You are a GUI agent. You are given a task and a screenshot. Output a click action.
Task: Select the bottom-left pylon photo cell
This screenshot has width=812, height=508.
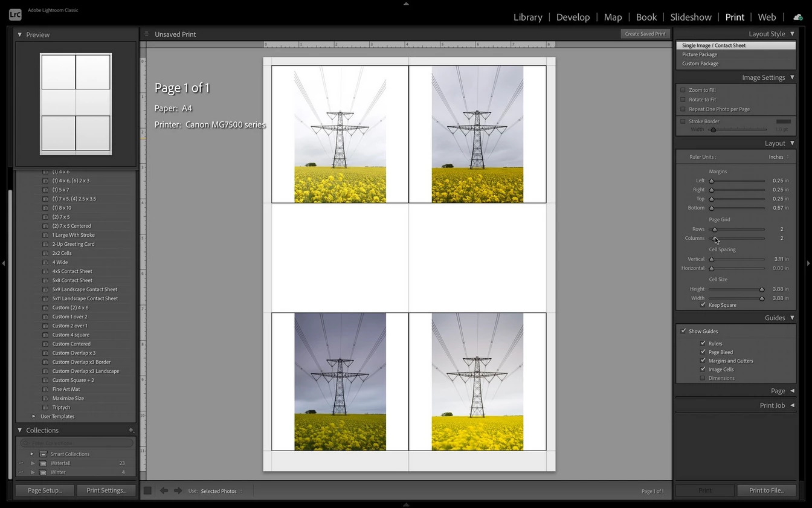click(x=340, y=382)
